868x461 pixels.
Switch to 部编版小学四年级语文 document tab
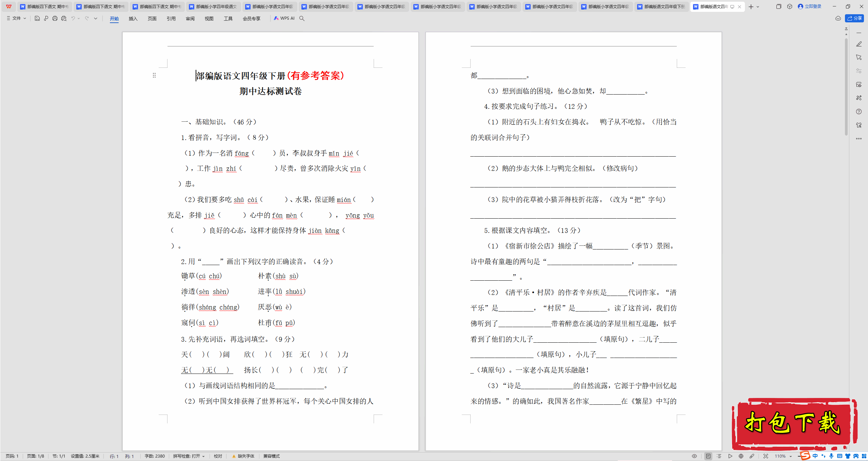pos(214,6)
